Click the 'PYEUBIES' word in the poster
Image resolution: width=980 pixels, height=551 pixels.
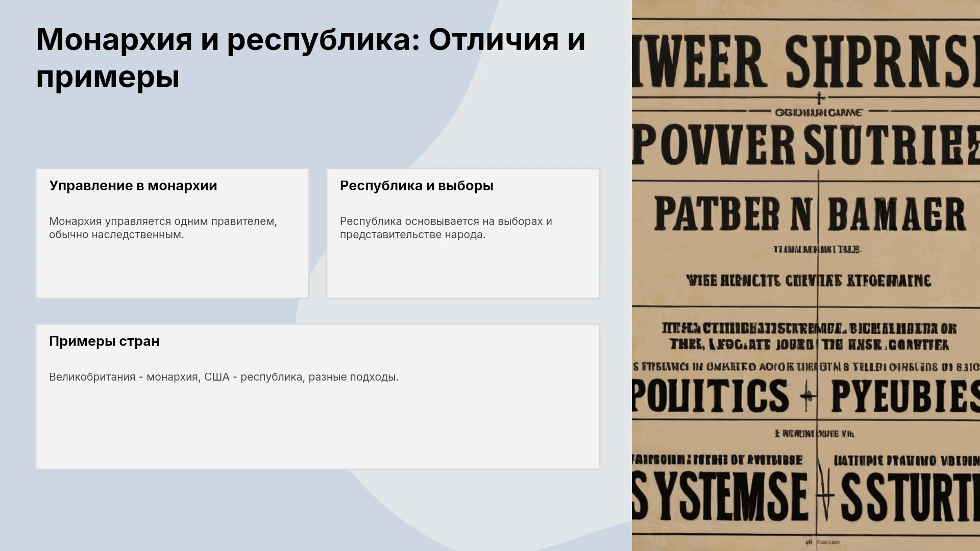(905, 396)
